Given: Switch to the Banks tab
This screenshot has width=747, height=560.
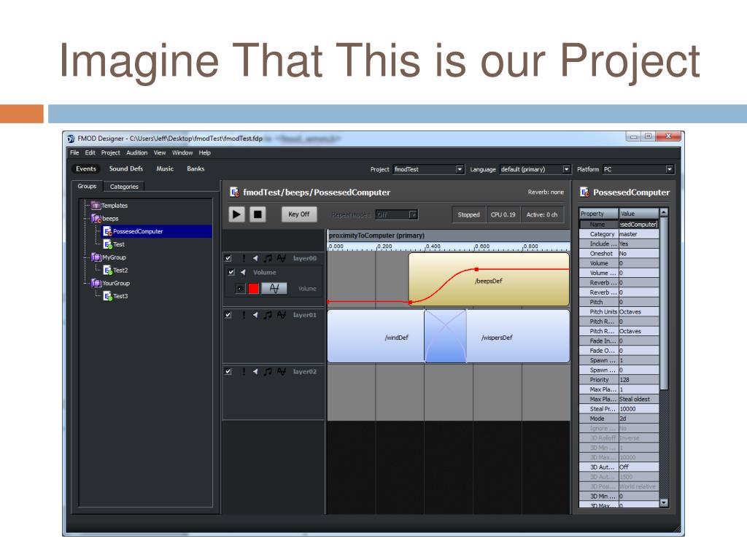Looking at the screenshot, I should click(x=196, y=168).
